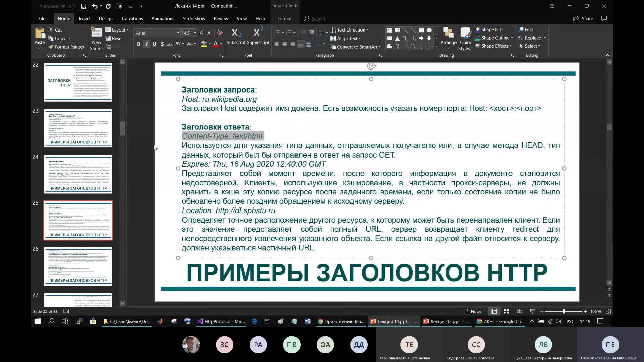The image size is (644, 362).
Task: Pick the oval shape in shapes gallery
Action: (x=429, y=30)
